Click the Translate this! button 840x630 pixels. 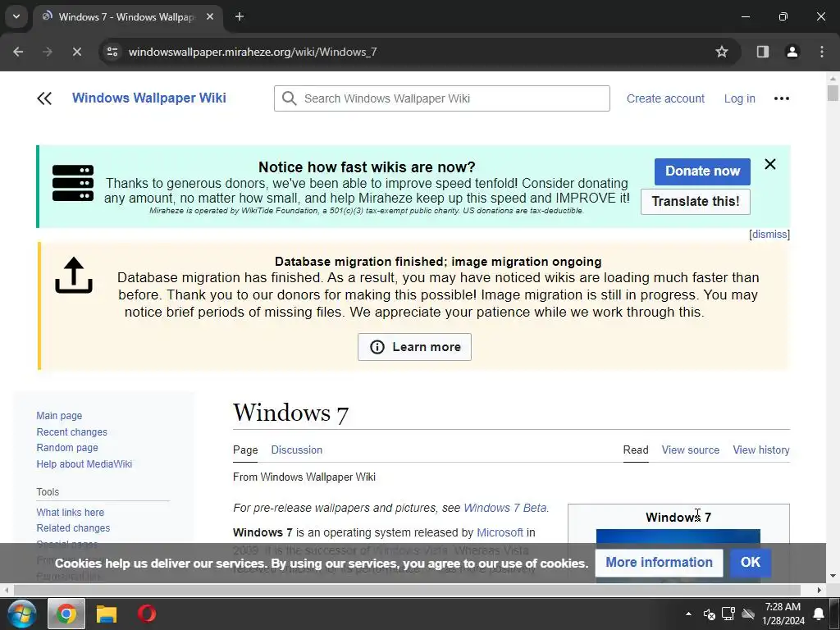696,202
